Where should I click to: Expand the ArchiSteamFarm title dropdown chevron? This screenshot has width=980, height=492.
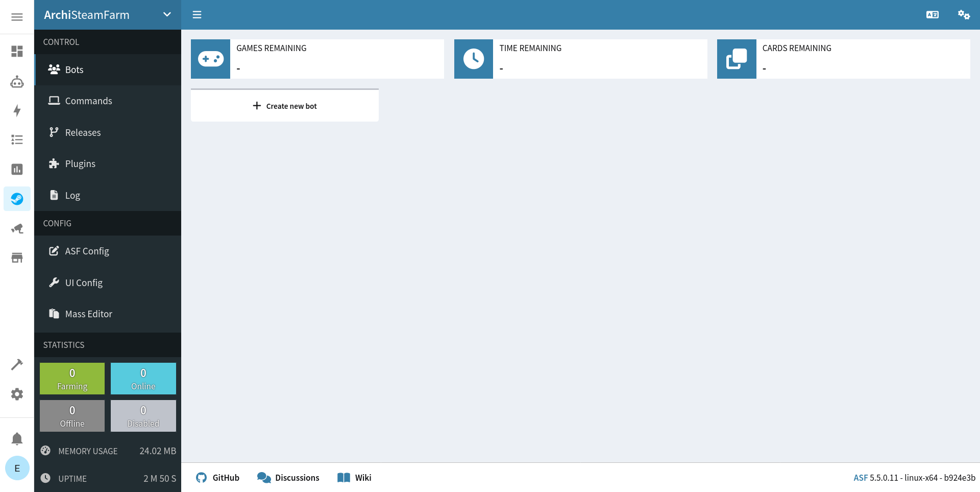167,15
